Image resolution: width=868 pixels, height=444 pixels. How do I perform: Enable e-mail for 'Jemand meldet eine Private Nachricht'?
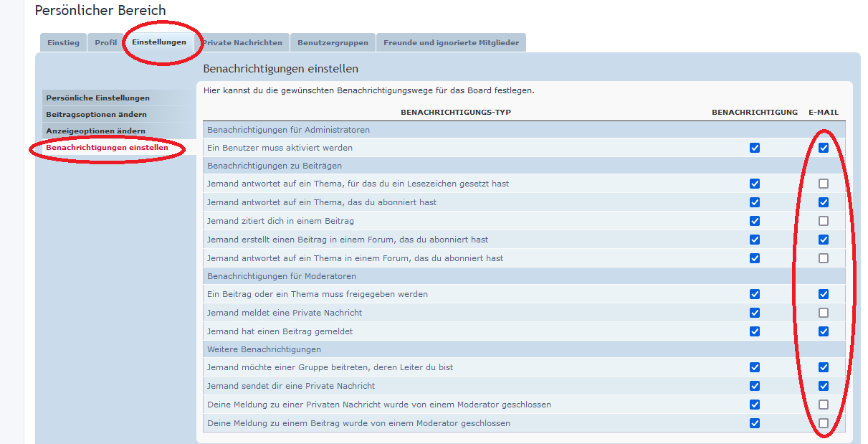tap(824, 313)
